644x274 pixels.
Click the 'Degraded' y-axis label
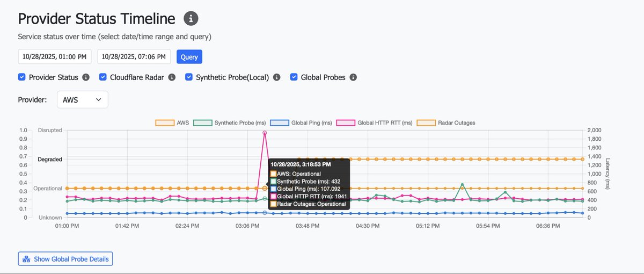coord(49,160)
